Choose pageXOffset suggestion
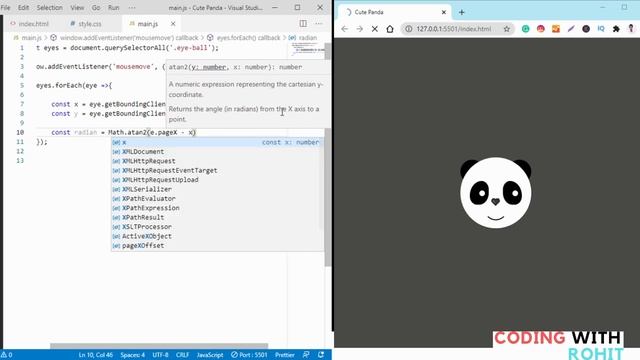The width and height of the screenshot is (640, 360). (x=217, y=245)
